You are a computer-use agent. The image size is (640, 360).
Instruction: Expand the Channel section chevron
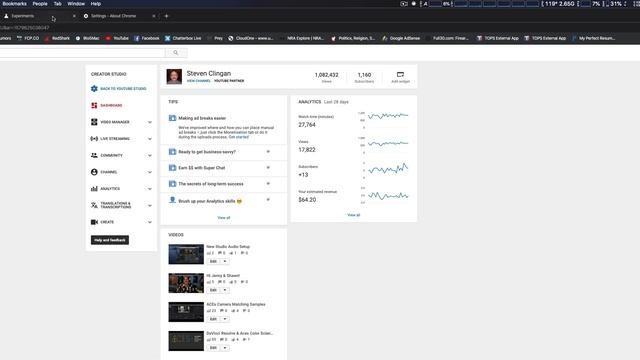pyautogui.click(x=150, y=172)
